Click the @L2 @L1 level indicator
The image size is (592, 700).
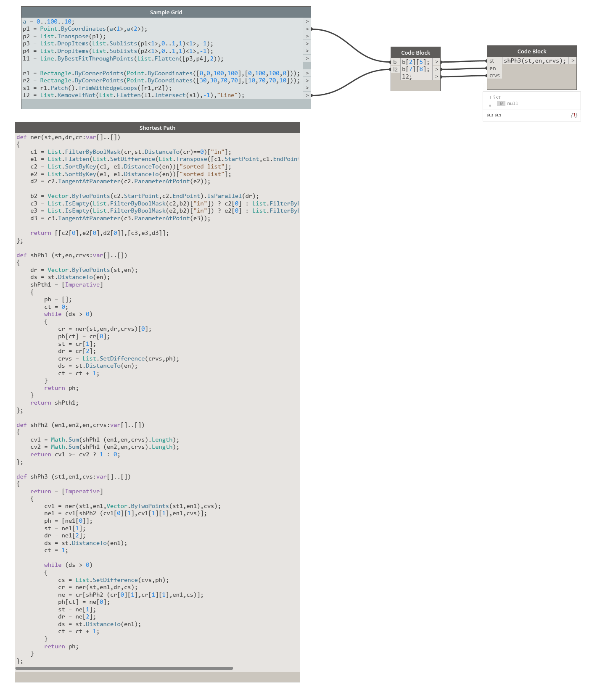pos(494,115)
